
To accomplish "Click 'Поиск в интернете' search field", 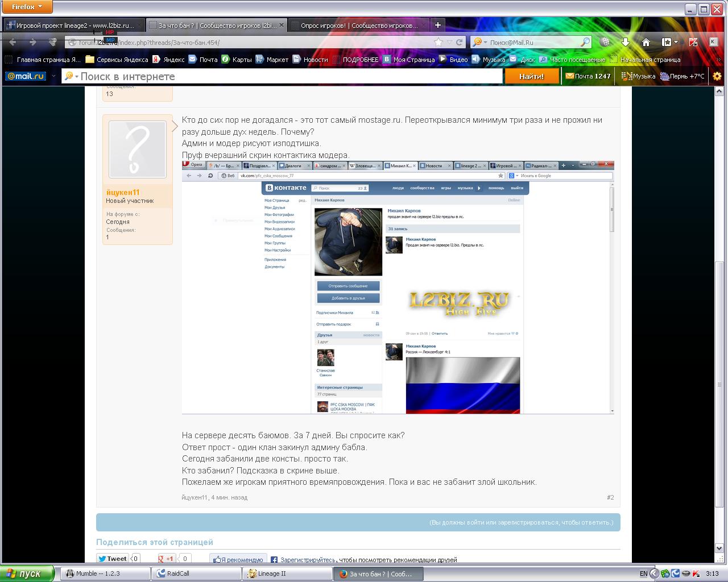I will coord(290,76).
